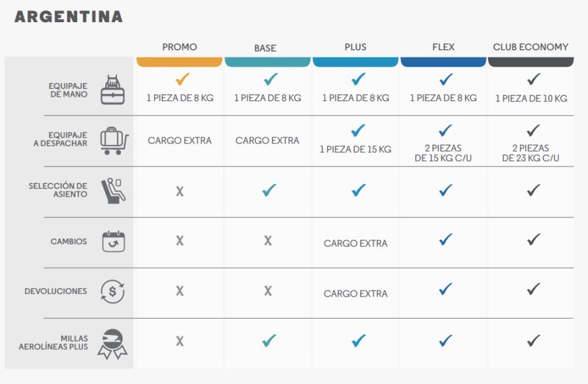Click the checked baggage trolley icon

114,140
